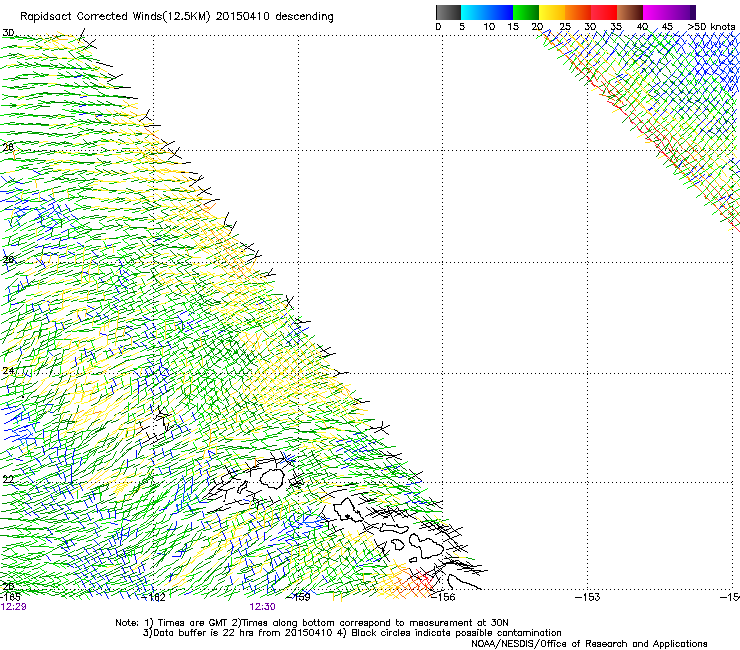Click the blue 10-15 knots legend swatch
This screenshot has width=740, height=650.
click(x=500, y=12)
